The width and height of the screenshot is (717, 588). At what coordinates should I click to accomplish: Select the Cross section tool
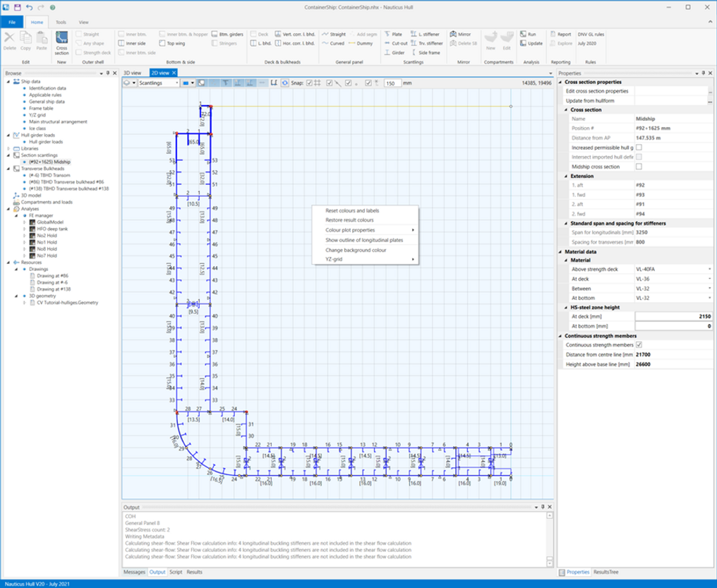(62, 42)
